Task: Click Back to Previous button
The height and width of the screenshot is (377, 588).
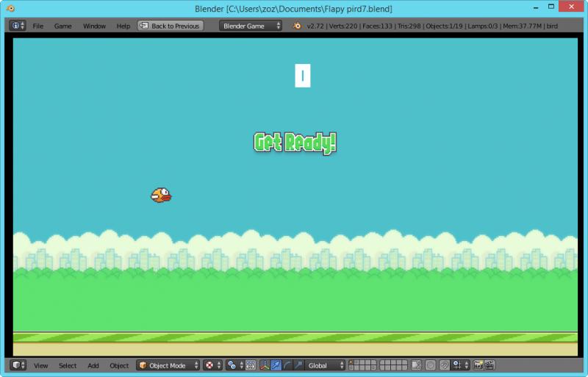Action: [x=171, y=26]
